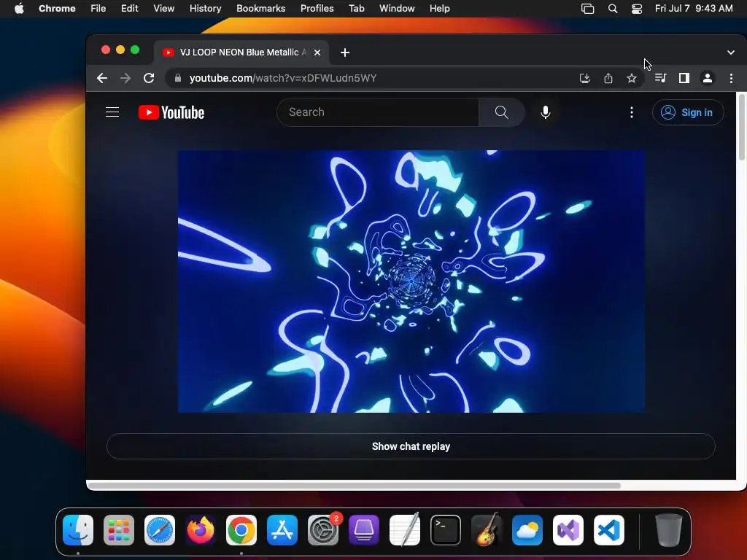
Task: Focus the YouTube search field
Action: click(377, 112)
